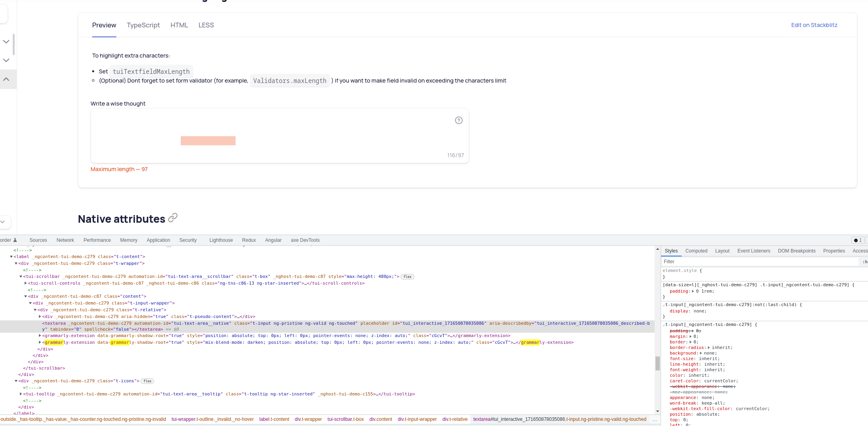Image resolution: width=868 pixels, height=426 pixels.
Task: Open the LESS code tab
Action: [206, 25]
